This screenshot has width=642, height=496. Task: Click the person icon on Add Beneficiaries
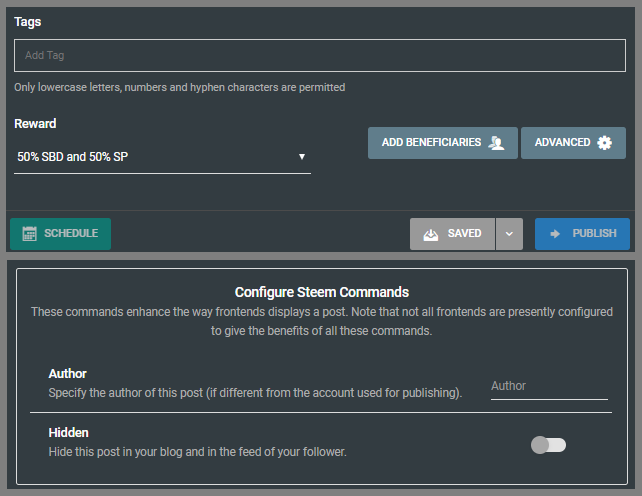point(497,143)
